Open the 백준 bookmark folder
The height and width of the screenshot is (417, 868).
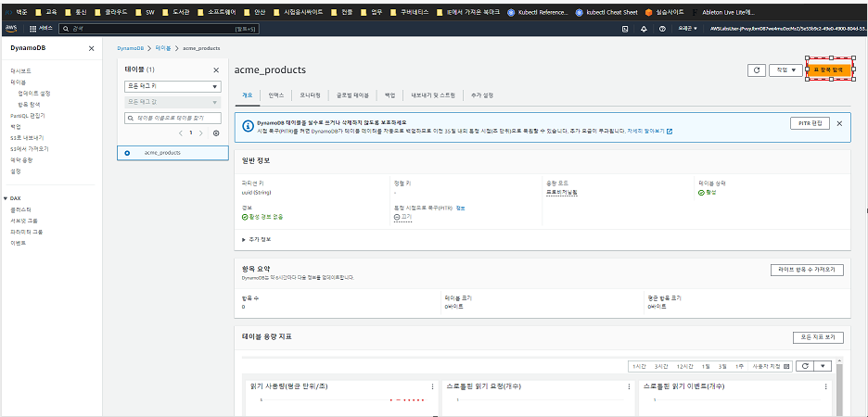(x=16, y=12)
